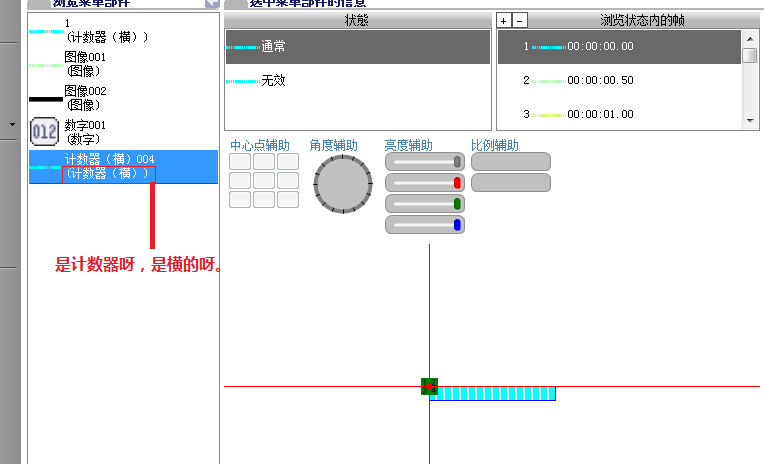The height and width of the screenshot is (464, 764).
Task: Select 图像002 item in parts list
Action: coord(123,98)
